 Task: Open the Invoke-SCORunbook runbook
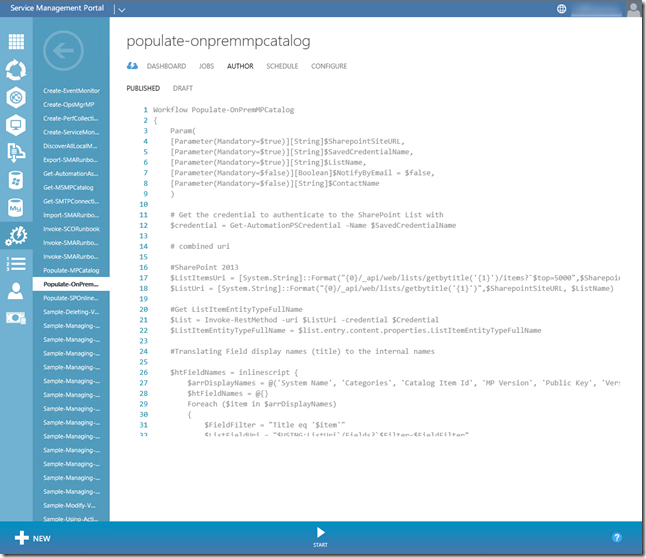(x=71, y=229)
